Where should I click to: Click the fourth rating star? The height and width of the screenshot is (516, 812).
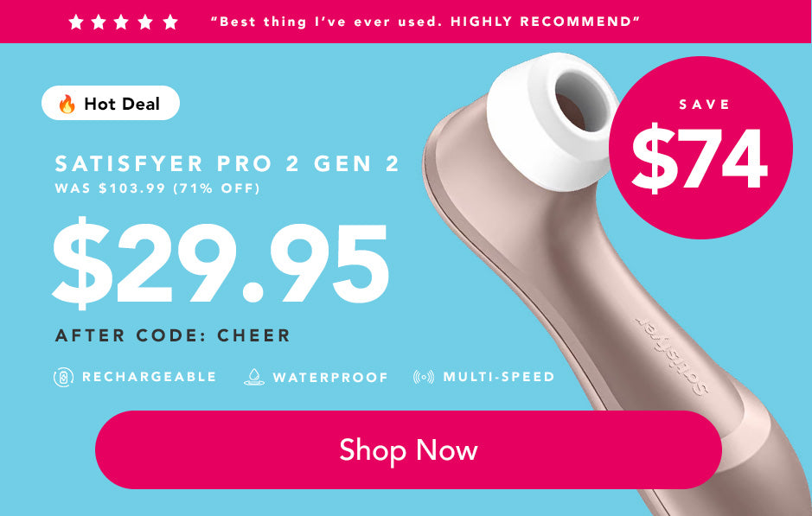point(145,22)
